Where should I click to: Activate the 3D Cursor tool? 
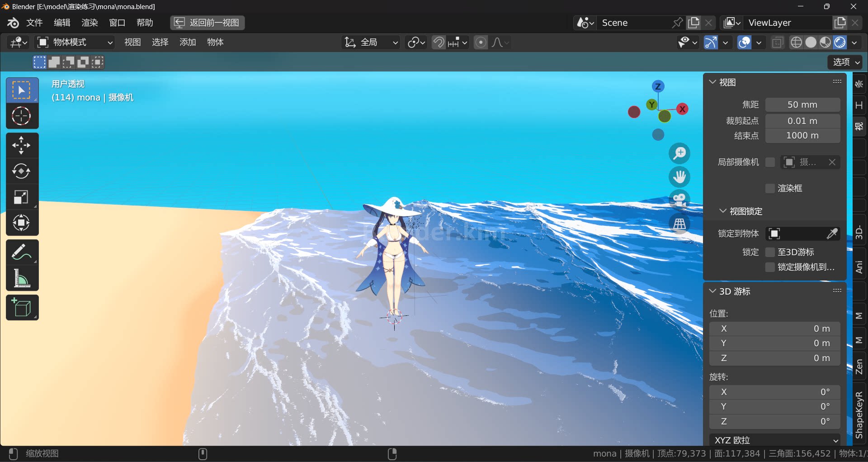(x=22, y=116)
